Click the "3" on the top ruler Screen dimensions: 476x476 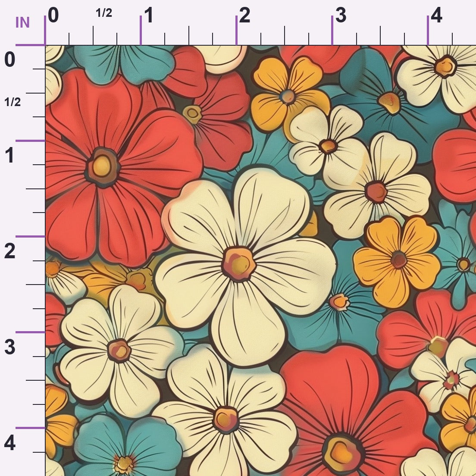tap(341, 16)
